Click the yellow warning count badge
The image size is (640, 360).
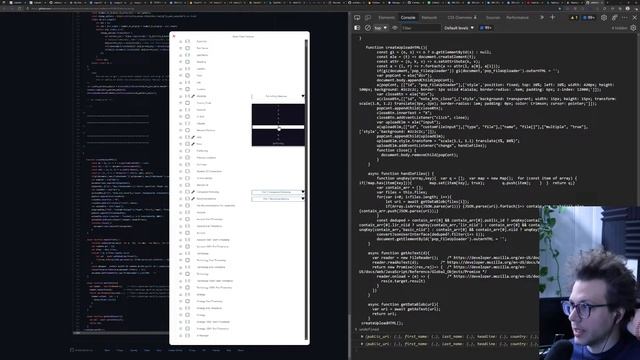click(574, 18)
